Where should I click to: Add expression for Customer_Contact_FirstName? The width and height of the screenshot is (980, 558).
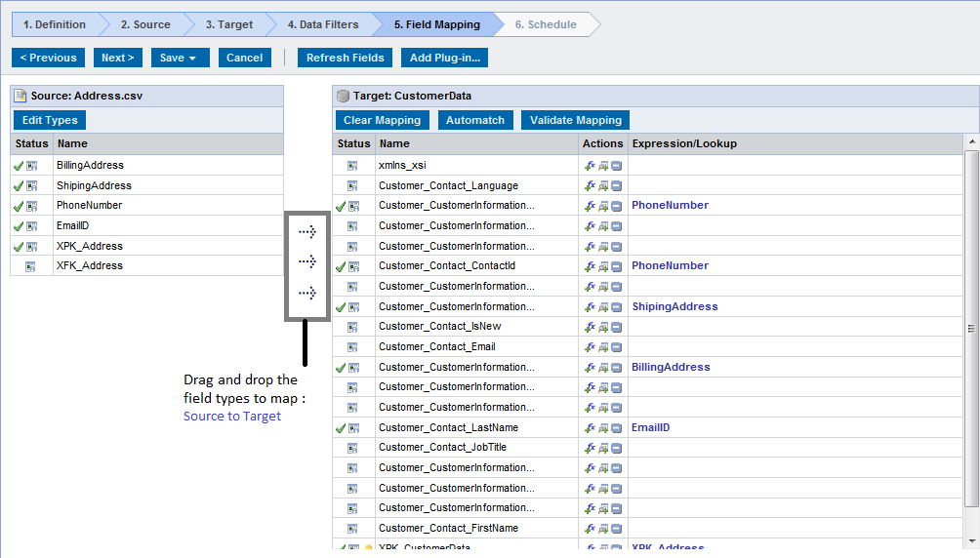pyautogui.click(x=590, y=530)
